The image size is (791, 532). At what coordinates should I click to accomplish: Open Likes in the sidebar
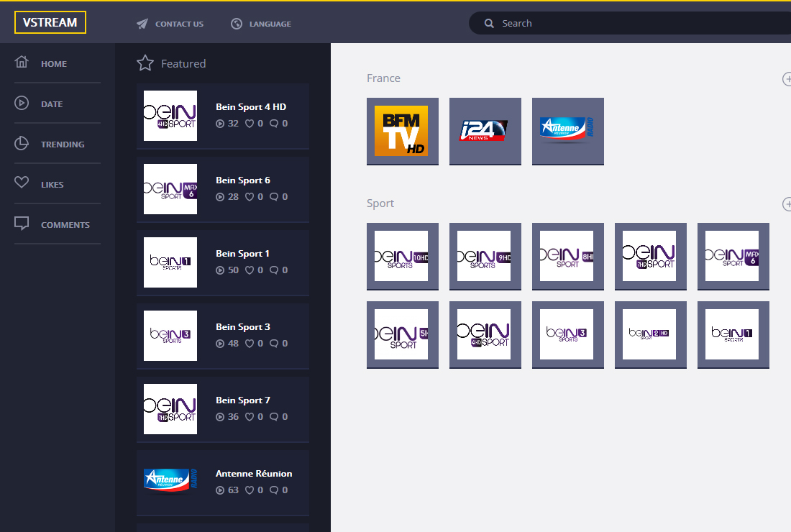tap(52, 185)
